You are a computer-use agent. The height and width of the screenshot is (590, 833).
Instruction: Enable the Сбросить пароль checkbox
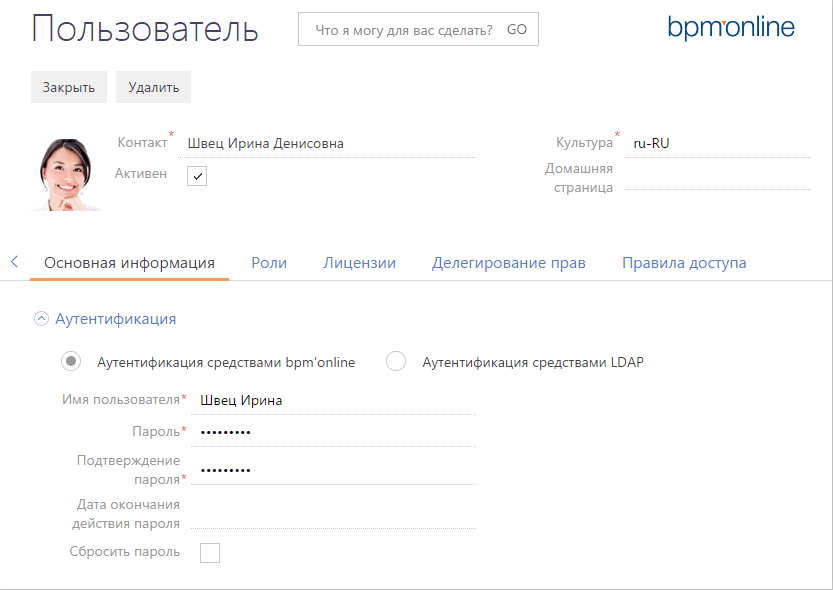[210, 553]
